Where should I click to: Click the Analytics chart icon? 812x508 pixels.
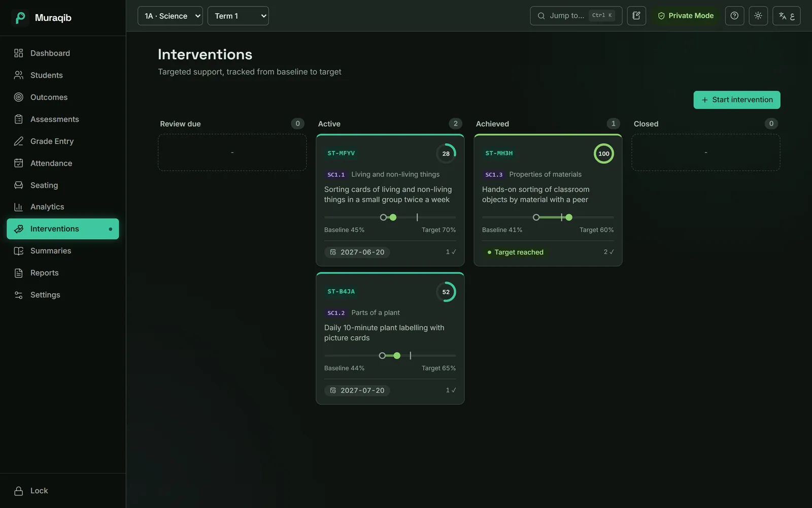pyautogui.click(x=19, y=207)
